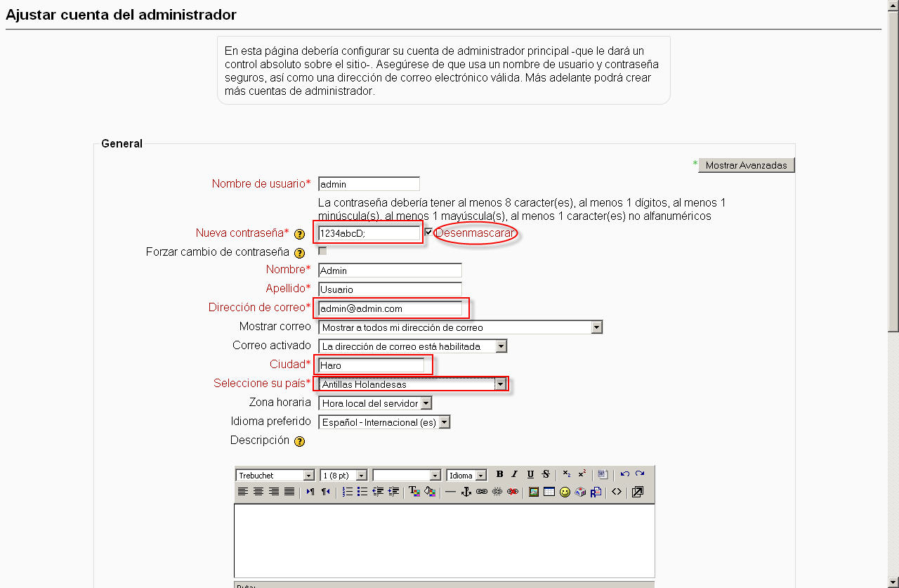Click into the Dirección de correo field
Viewport: 899px width, 588px height.
390,308
